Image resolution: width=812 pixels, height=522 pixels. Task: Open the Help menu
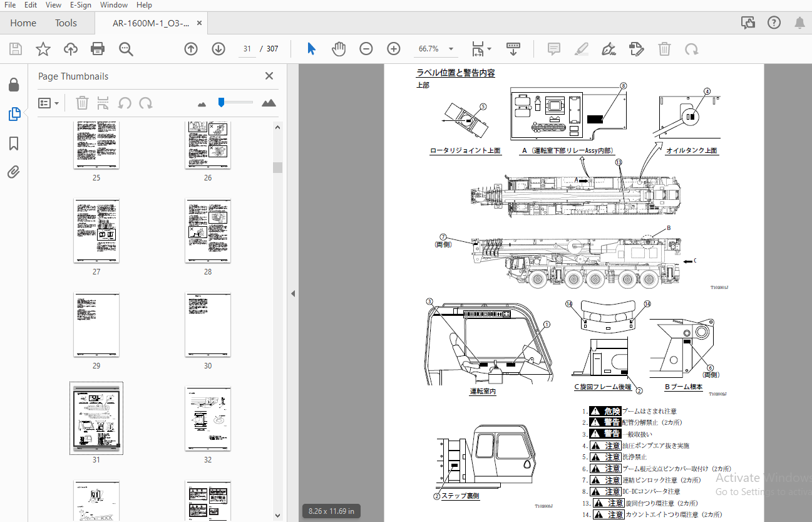point(144,5)
